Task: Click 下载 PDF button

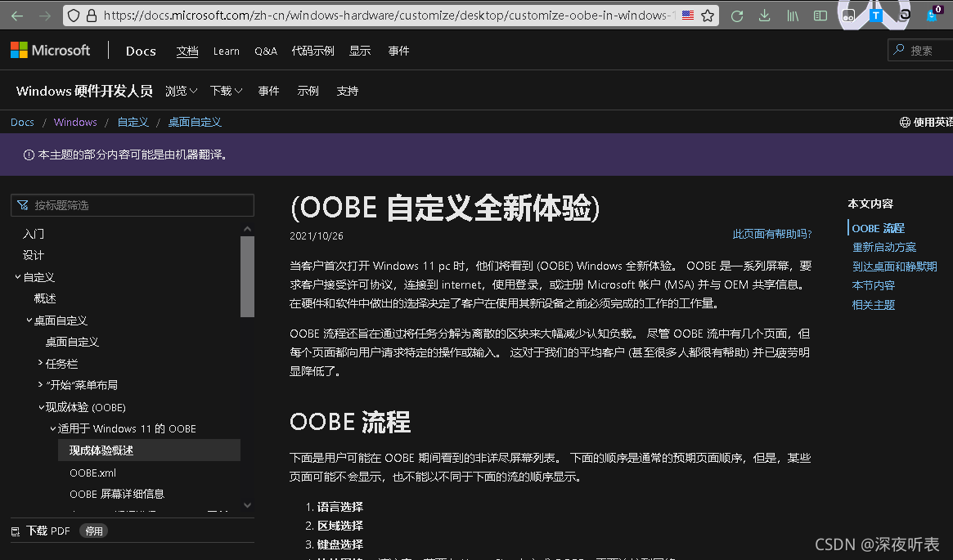Action: pos(48,531)
